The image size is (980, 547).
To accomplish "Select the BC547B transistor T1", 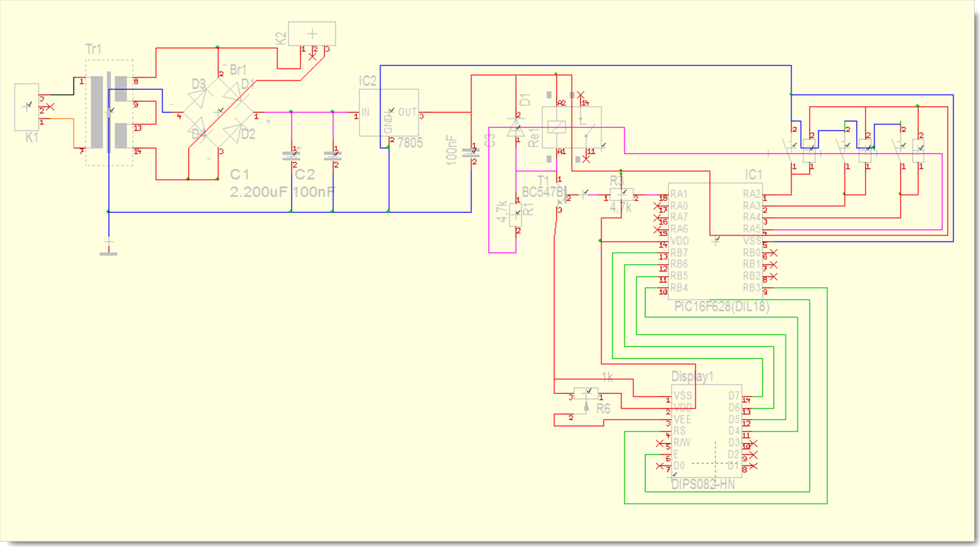I will (562, 197).
